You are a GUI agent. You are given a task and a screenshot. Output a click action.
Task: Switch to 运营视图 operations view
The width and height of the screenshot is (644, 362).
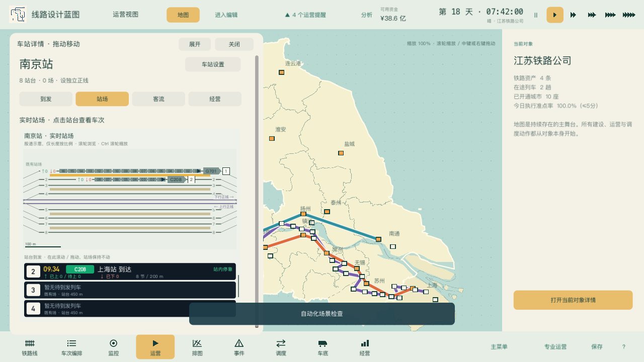pos(125,15)
